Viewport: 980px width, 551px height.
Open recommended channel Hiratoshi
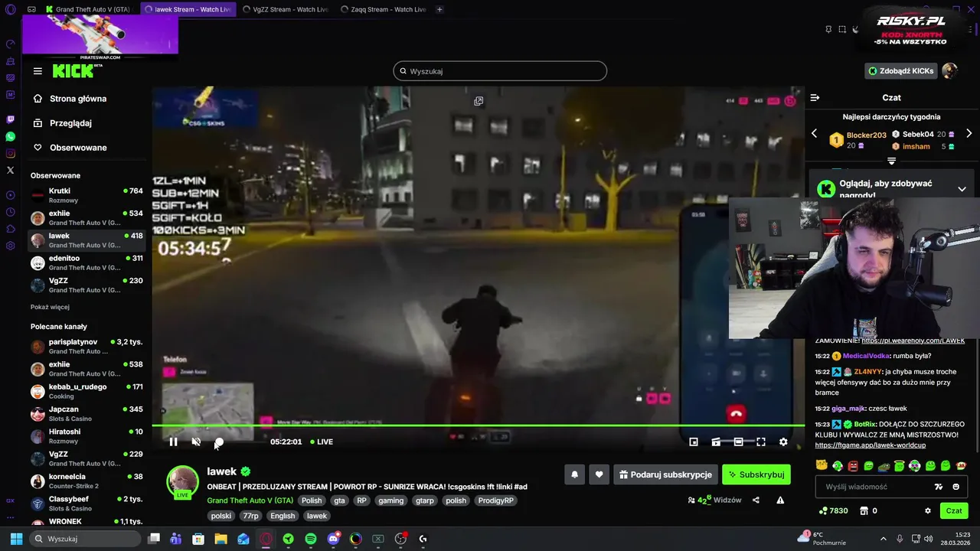click(87, 436)
